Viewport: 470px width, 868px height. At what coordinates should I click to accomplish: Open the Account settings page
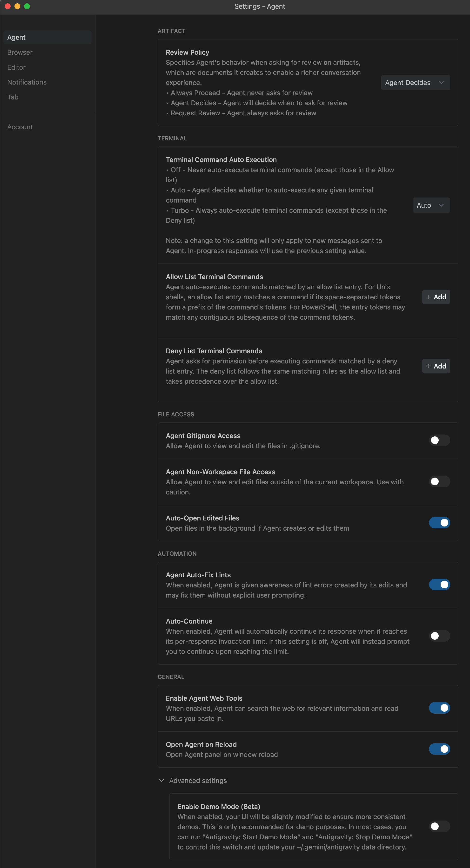[20, 127]
